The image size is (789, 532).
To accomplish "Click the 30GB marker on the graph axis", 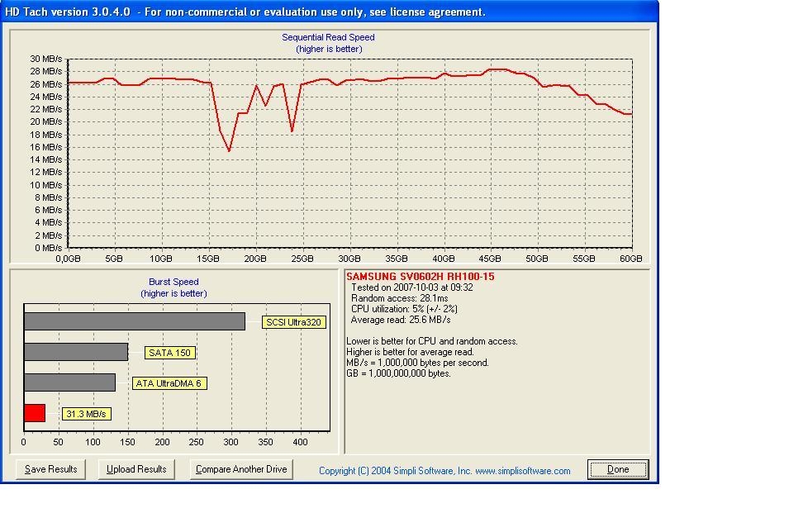I will pyautogui.click(x=349, y=259).
